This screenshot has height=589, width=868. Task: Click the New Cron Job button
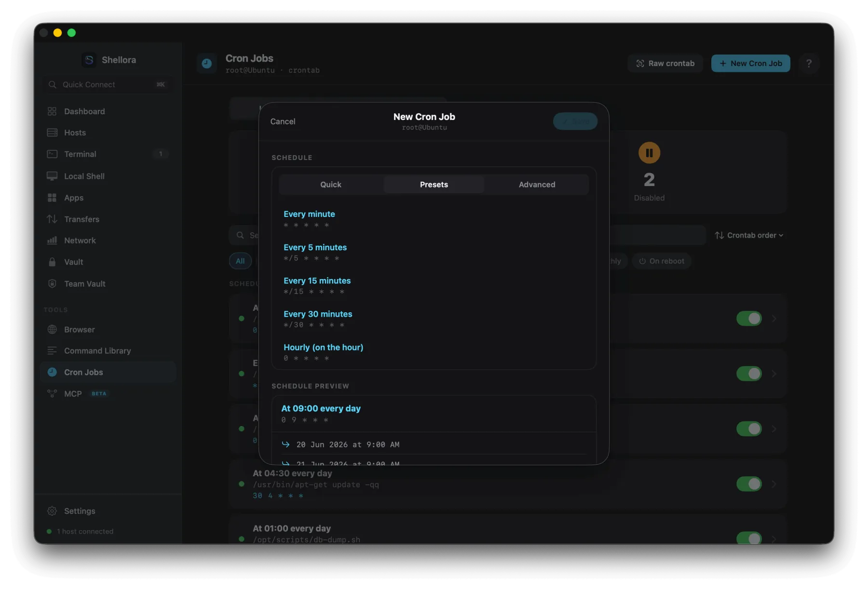tap(750, 63)
